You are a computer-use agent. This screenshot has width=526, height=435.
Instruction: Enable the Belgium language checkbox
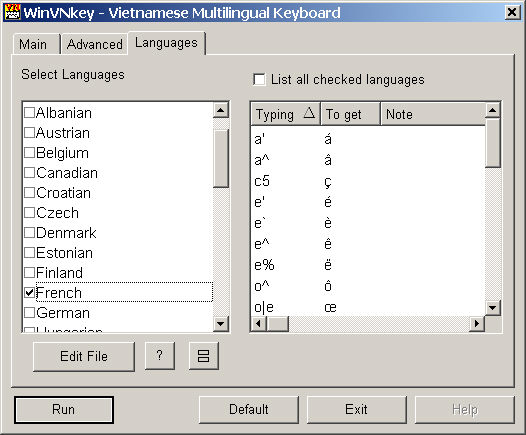click(x=30, y=153)
